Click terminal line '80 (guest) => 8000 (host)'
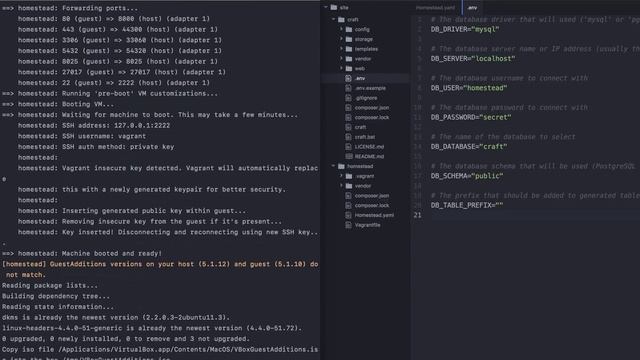Image resolution: width=640 pixels, height=360 pixels. coord(114,19)
